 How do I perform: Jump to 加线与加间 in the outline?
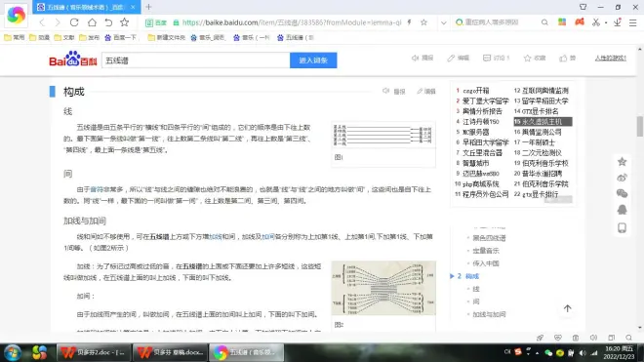[x=489, y=314]
